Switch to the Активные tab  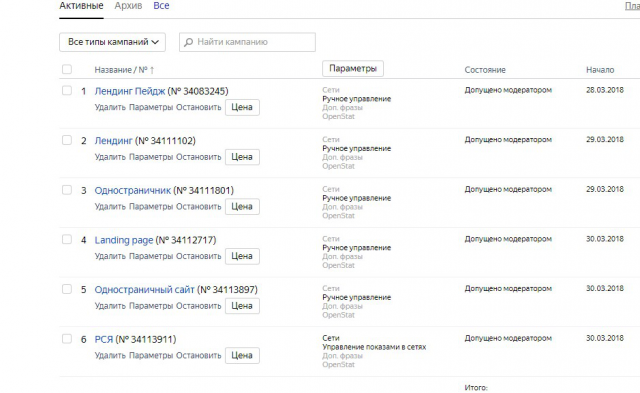coord(81,6)
